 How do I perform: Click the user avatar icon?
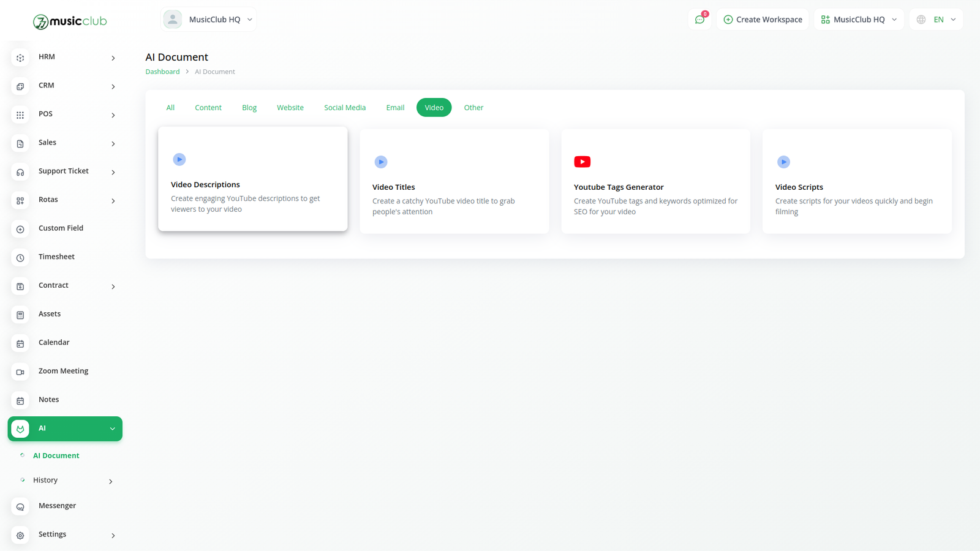tap(173, 20)
